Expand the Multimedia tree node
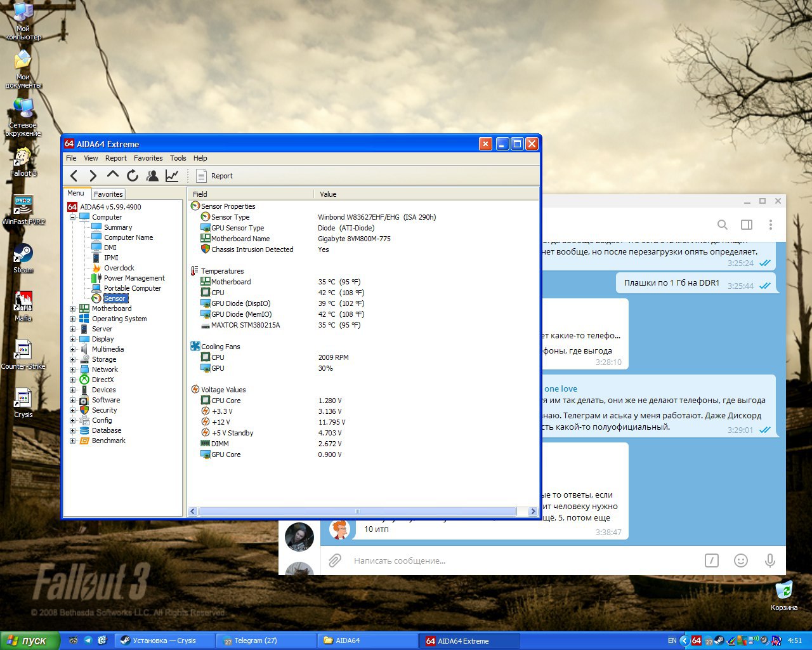 [72, 349]
